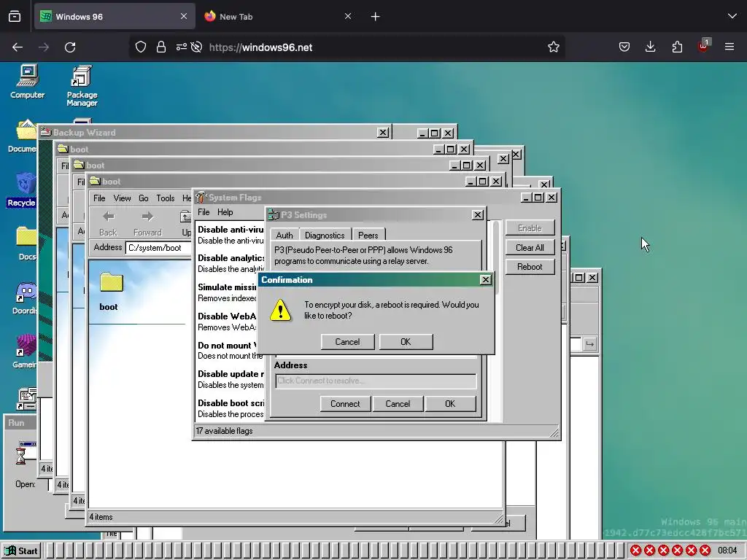Click the Run dialog hourglass icon
747x560 pixels.
point(21,456)
